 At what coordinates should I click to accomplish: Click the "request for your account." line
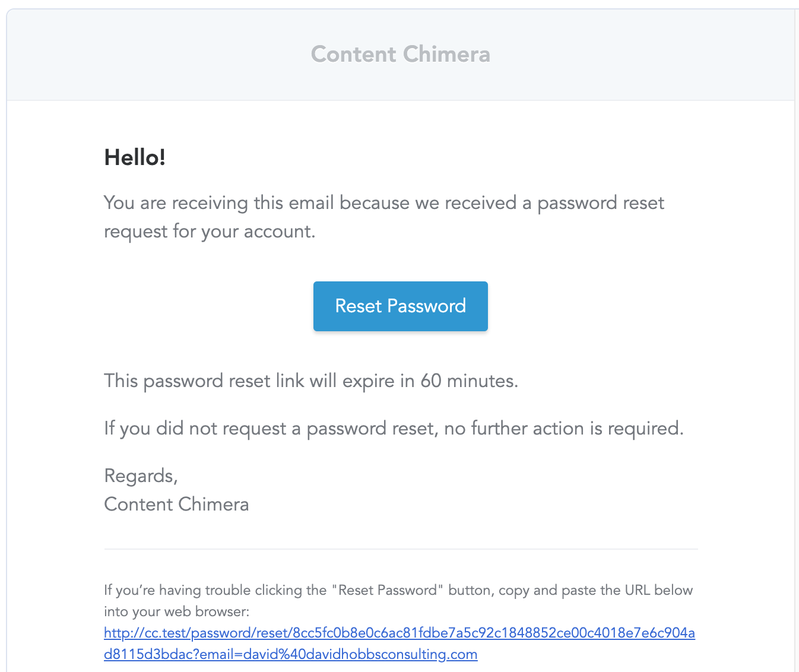[x=210, y=232]
